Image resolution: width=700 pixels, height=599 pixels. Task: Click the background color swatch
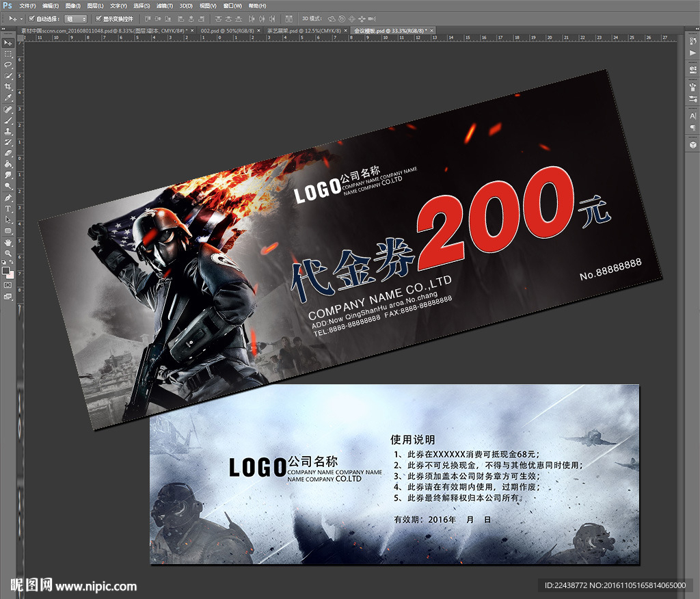(x=11, y=275)
